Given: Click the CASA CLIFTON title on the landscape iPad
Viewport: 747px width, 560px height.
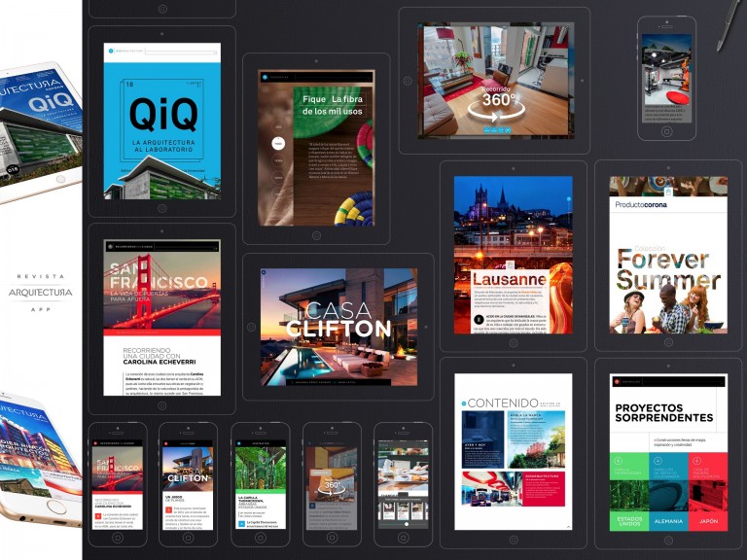Looking at the screenshot, I should [x=338, y=320].
